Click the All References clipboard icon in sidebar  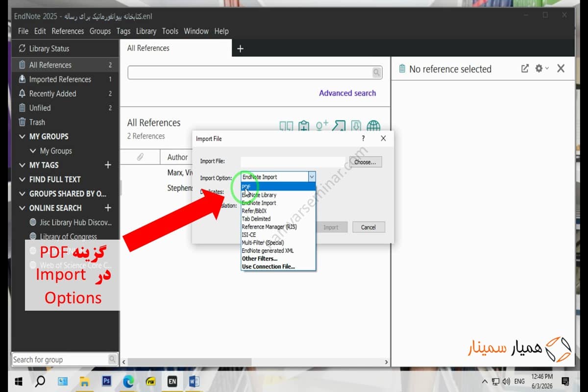coord(22,65)
